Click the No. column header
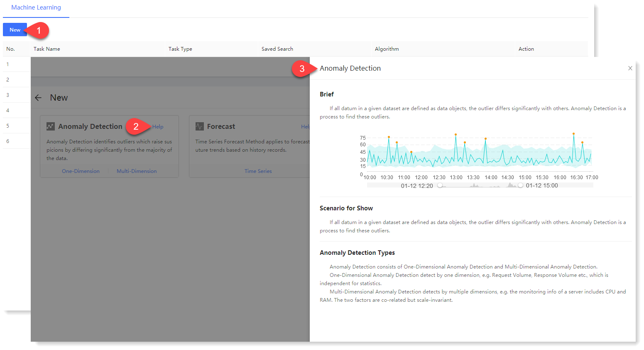 (x=11, y=49)
